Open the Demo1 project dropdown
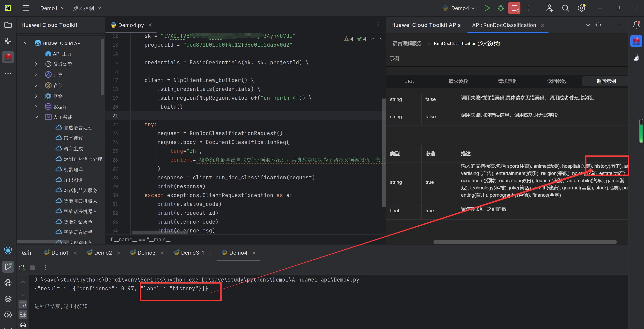The width and height of the screenshot is (644, 329). pyautogui.click(x=52, y=8)
